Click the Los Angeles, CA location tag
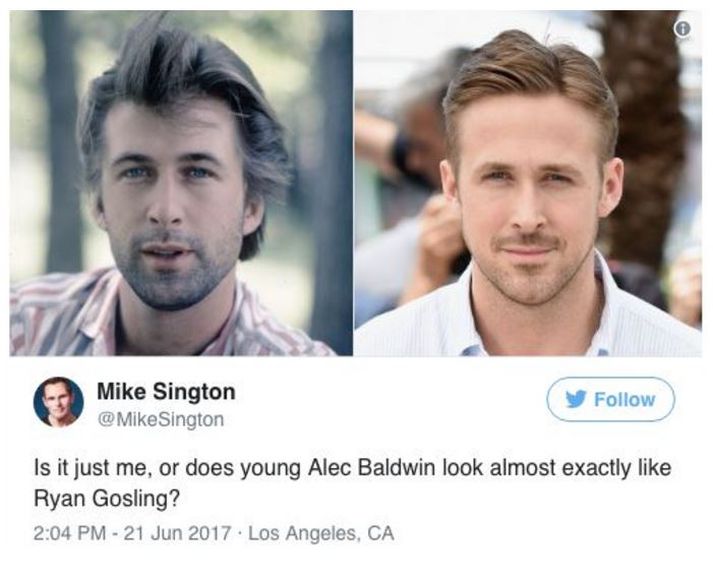 321,533
